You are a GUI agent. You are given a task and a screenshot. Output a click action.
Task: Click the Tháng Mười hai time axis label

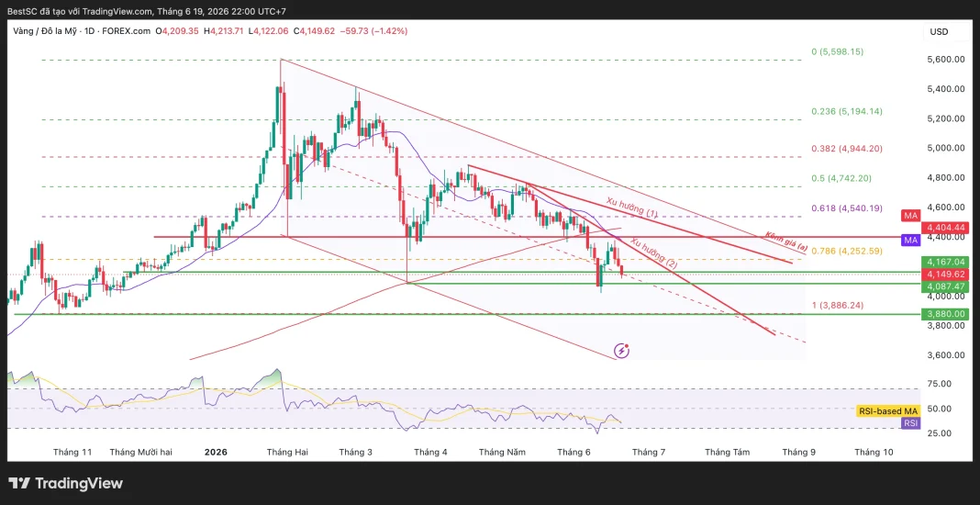click(140, 452)
